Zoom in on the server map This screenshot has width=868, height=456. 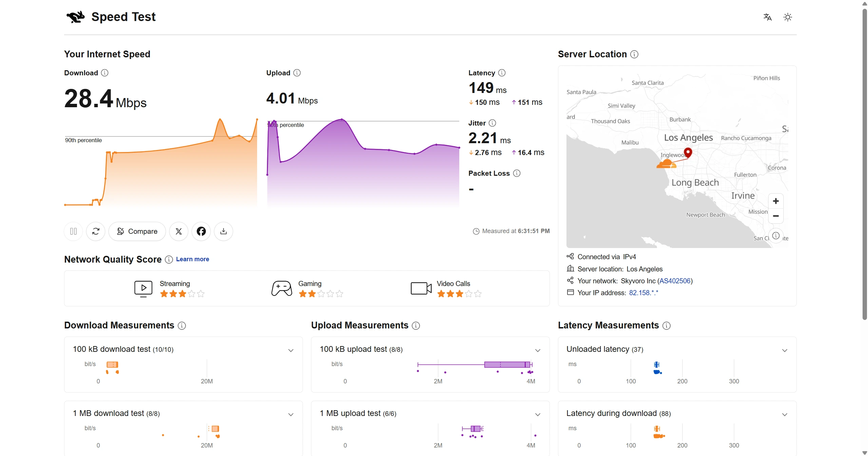click(776, 201)
